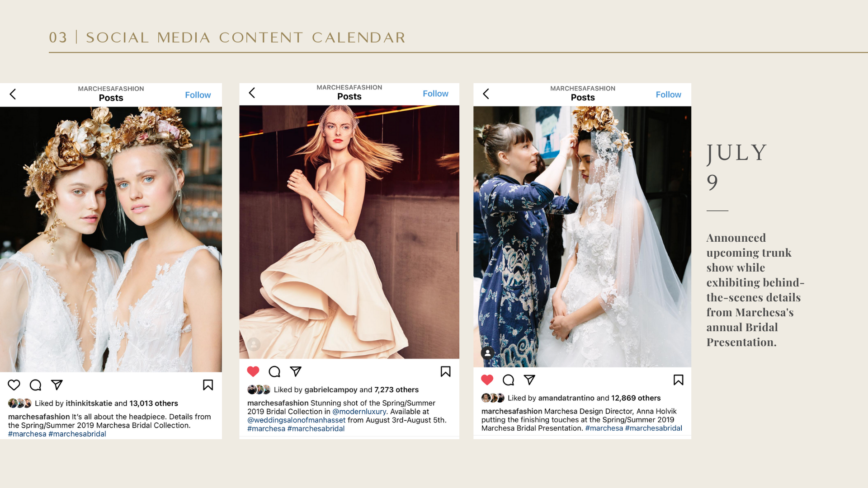The width and height of the screenshot is (868, 488).
Task: Open #marchesabridal hashtag in Anna Holvik caption
Action: 654,428
